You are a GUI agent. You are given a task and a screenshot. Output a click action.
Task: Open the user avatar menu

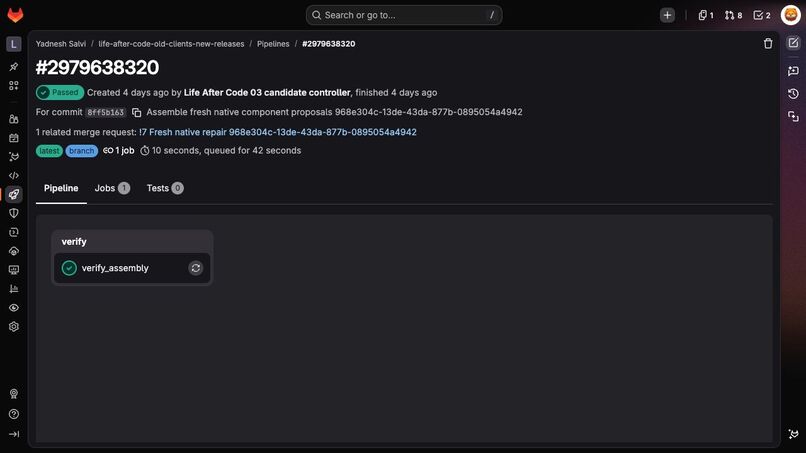(x=791, y=15)
